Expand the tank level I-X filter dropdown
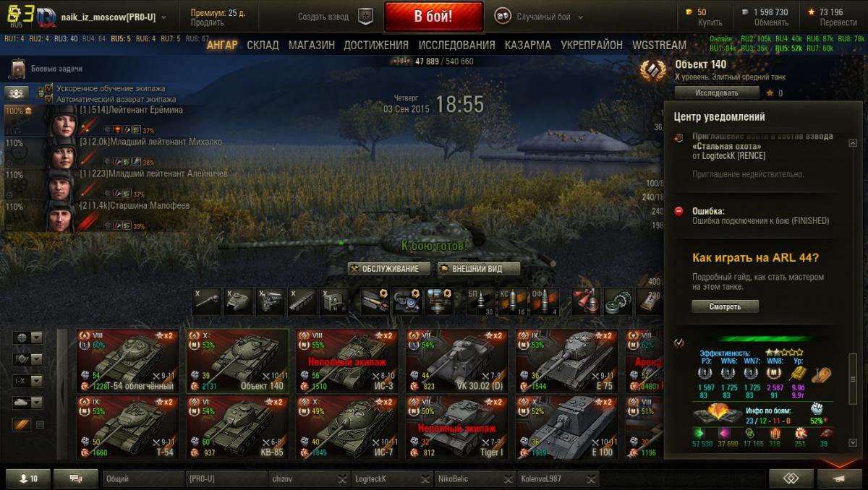This screenshot has width=868, height=490. tap(36, 381)
